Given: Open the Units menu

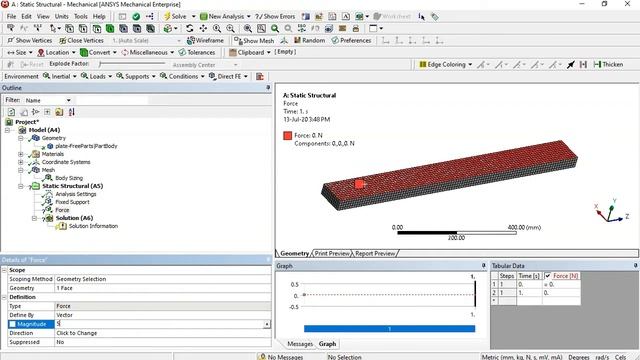Looking at the screenshot, I should point(62,17).
